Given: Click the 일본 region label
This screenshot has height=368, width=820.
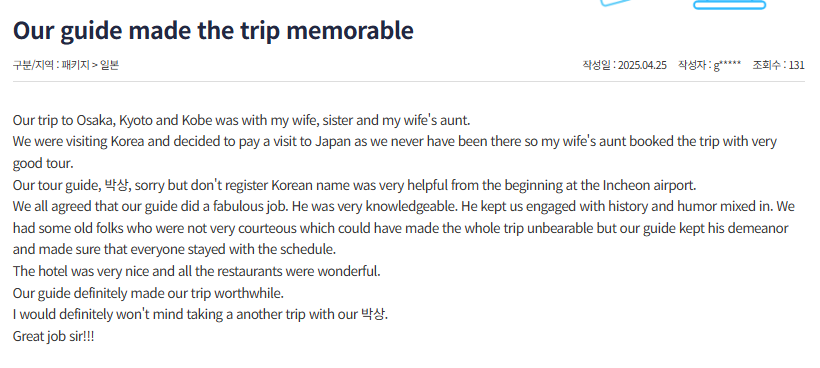Looking at the screenshot, I should click(109, 65).
